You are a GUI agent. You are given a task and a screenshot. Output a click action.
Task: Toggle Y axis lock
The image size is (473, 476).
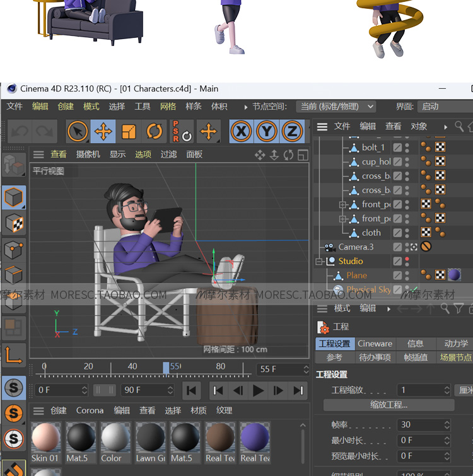[267, 131]
